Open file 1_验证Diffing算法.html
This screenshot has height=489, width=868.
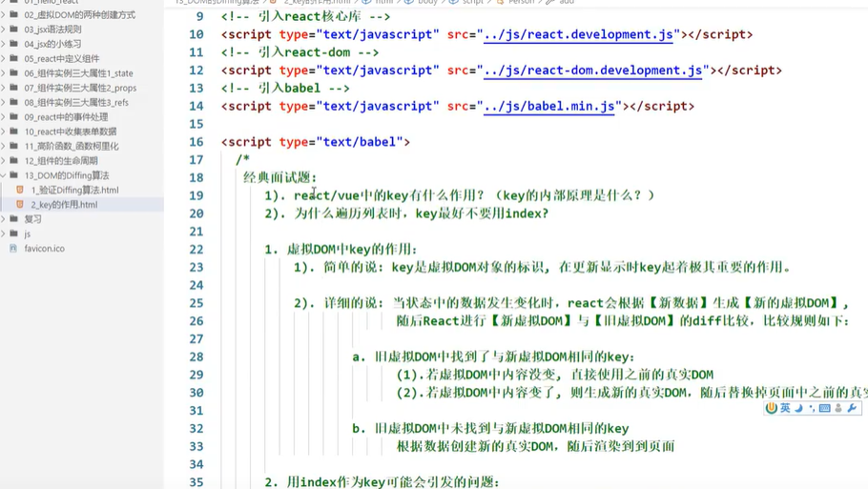coord(74,190)
